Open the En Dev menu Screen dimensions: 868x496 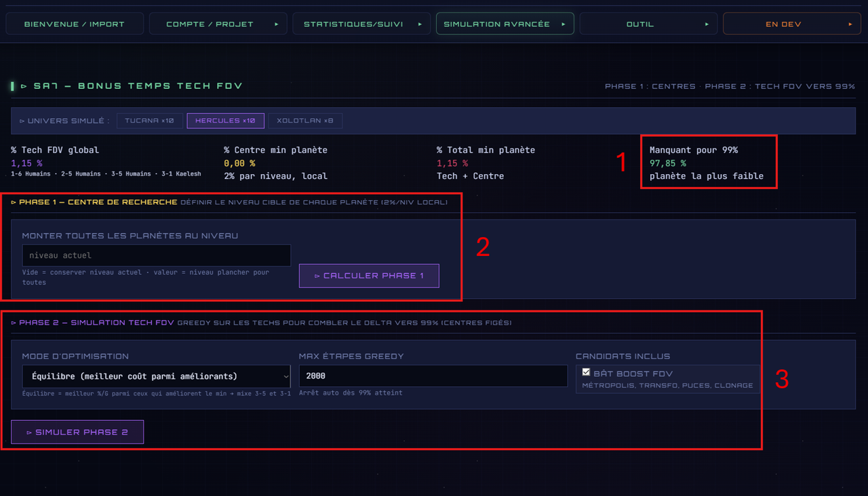(792, 24)
